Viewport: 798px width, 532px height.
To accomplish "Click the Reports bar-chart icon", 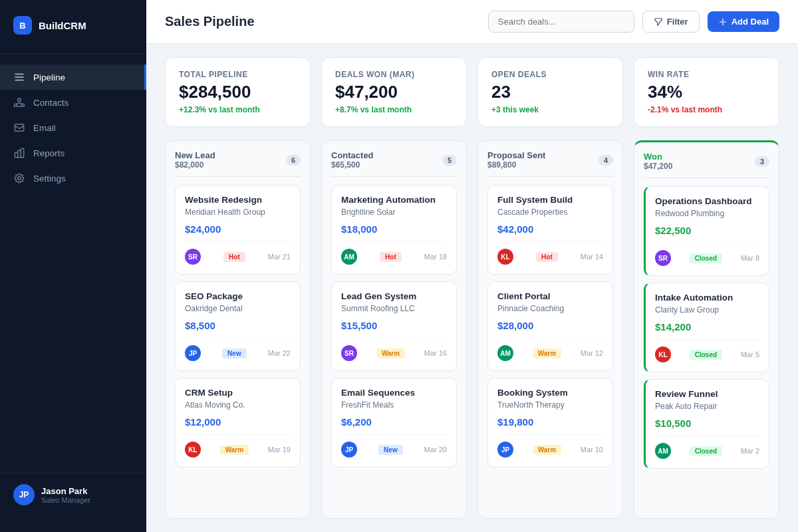I will coord(19,153).
